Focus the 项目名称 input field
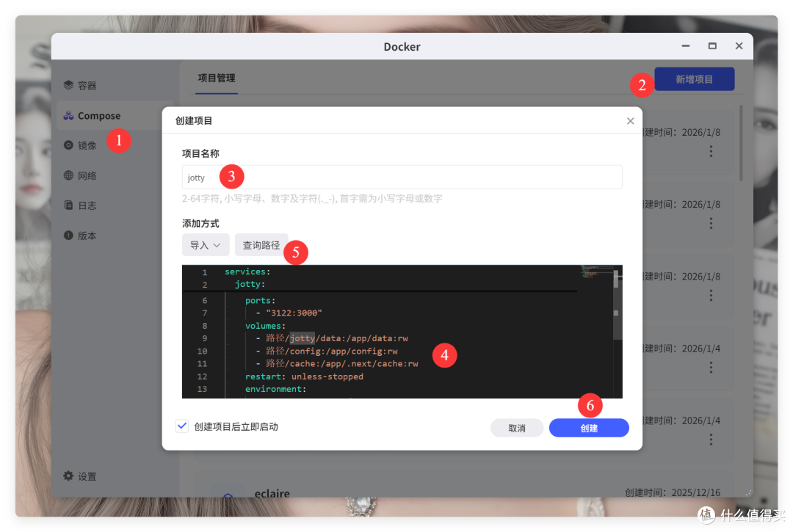793x532 pixels. pyautogui.click(x=402, y=177)
